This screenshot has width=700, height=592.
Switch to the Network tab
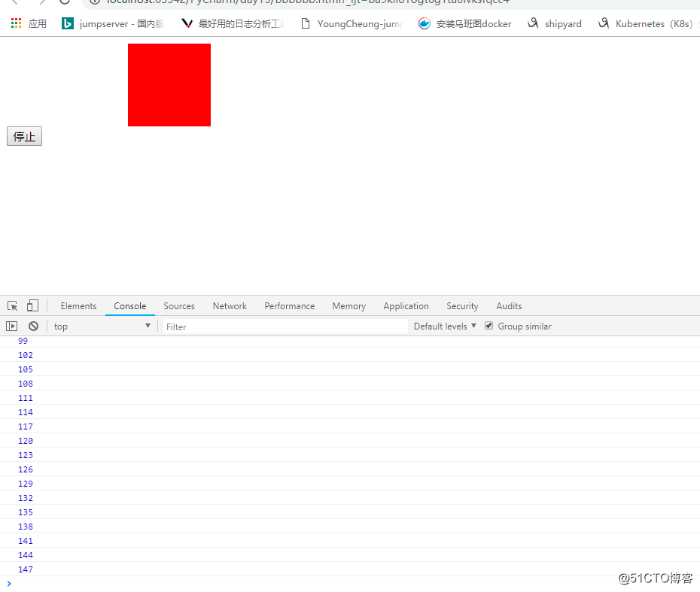230,306
